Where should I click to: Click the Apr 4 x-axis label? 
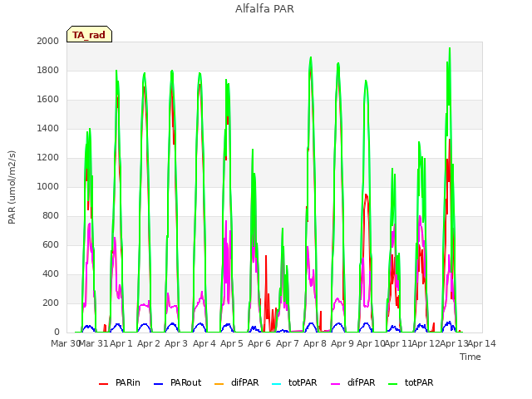coord(204,343)
